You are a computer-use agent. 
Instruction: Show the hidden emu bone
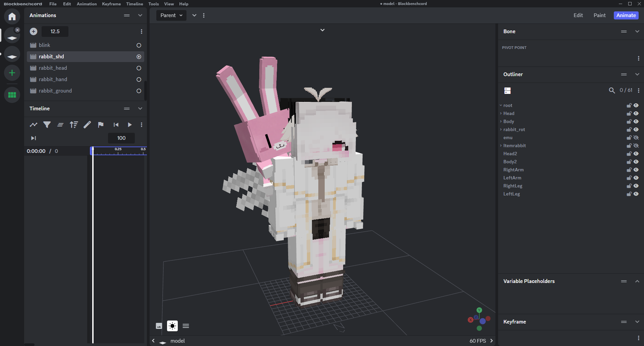click(x=636, y=138)
